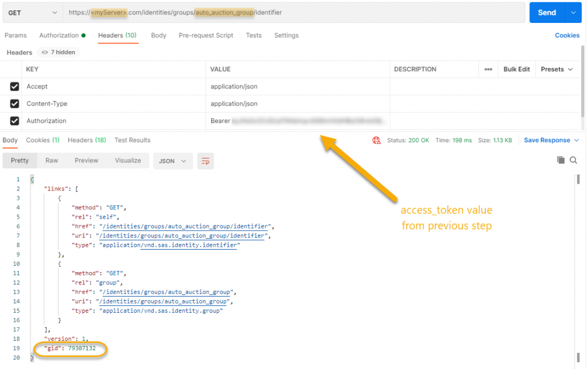Image resolution: width=588 pixels, height=369 pixels.
Task: Click the "links" key on line 2
Action: [56, 189]
